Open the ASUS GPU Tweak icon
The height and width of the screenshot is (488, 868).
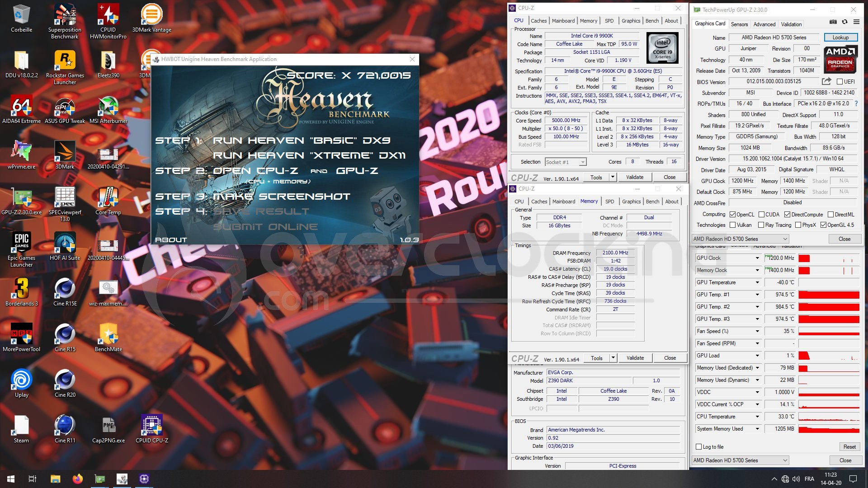pyautogui.click(x=65, y=110)
